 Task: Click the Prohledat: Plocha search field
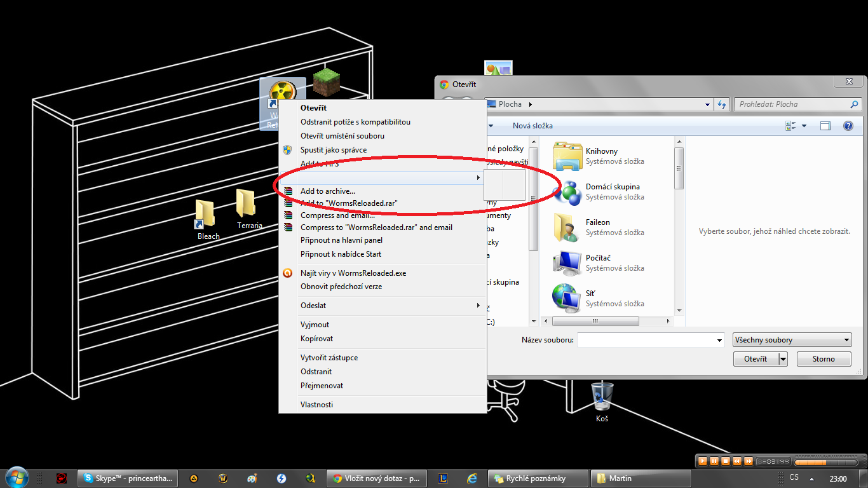pyautogui.click(x=799, y=104)
